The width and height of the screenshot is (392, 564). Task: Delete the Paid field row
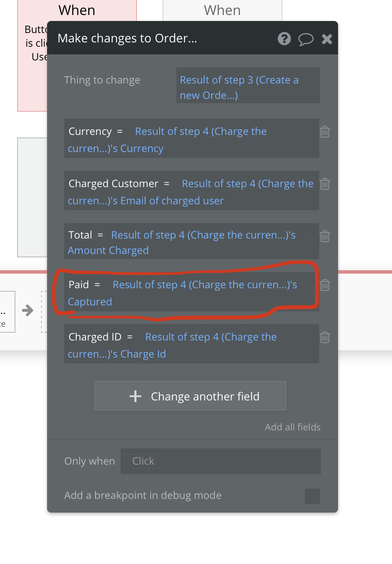325,285
